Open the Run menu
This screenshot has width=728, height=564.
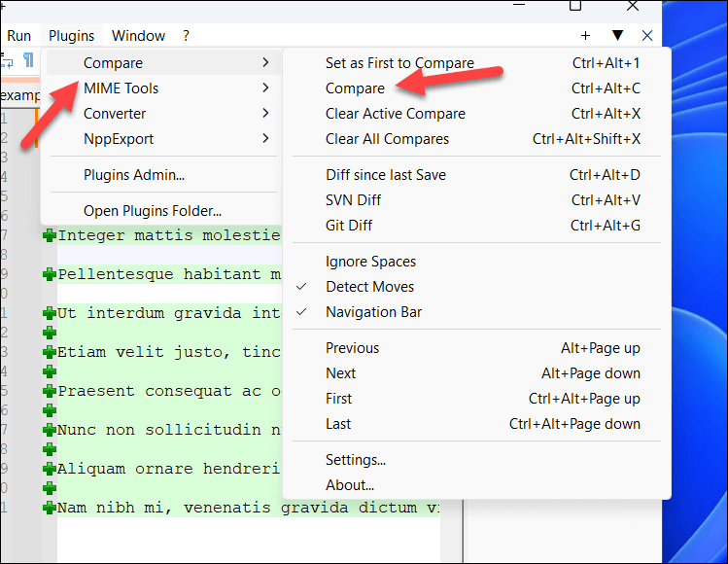(x=19, y=36)
